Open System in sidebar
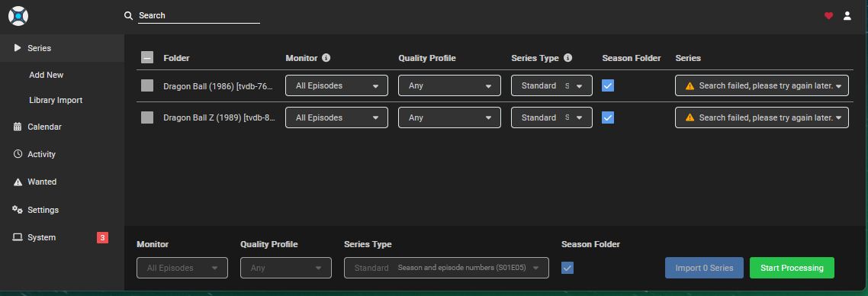 pos(62,237)
